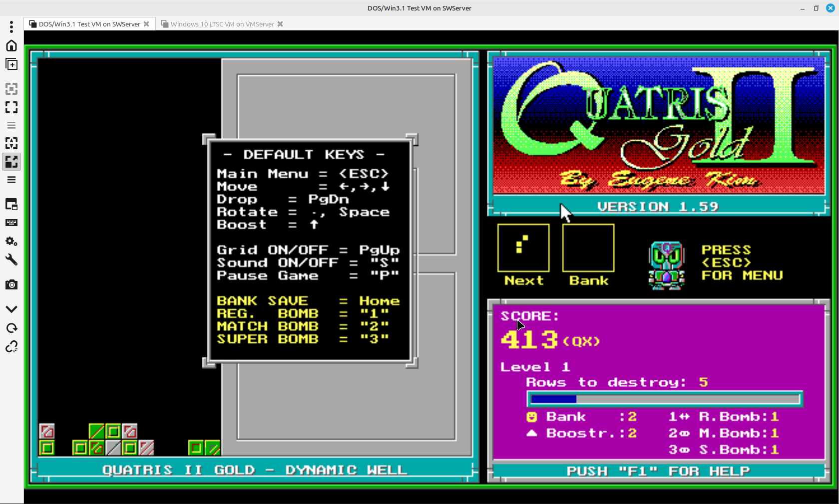Select the scaling icon with vertical arrows
The image size is (839, 504).
pyautogui.click(x=11, y=143)
